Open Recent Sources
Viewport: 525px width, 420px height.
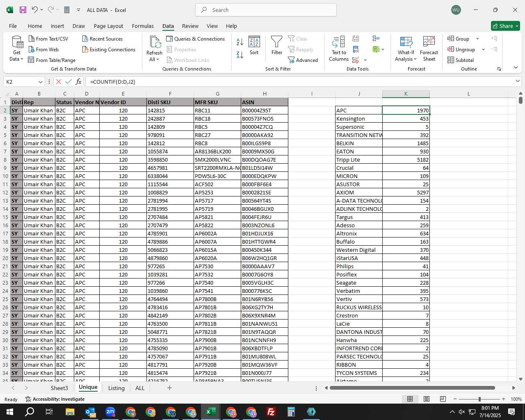tap(103, 39)
